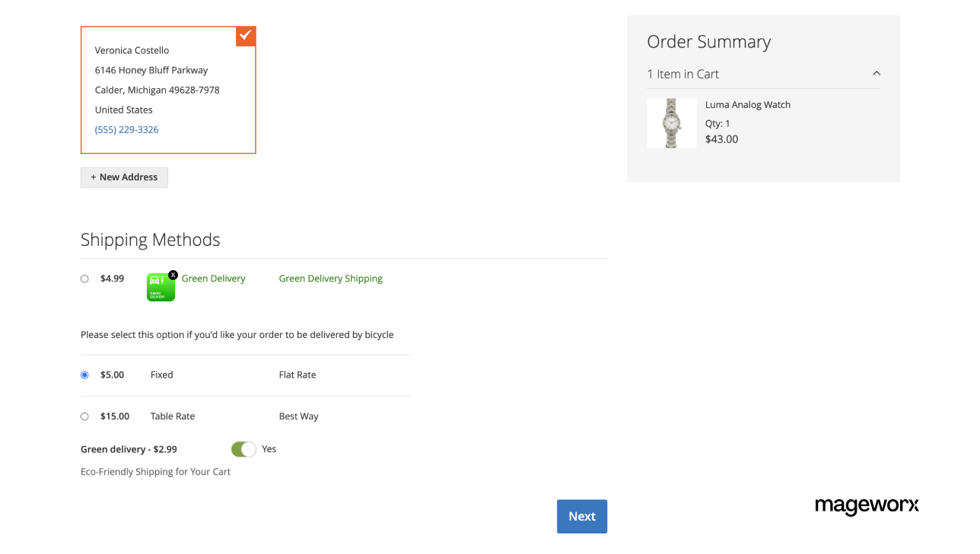
Task: Click the orange checkmark on the address card
Action: [x=245, y=35]
